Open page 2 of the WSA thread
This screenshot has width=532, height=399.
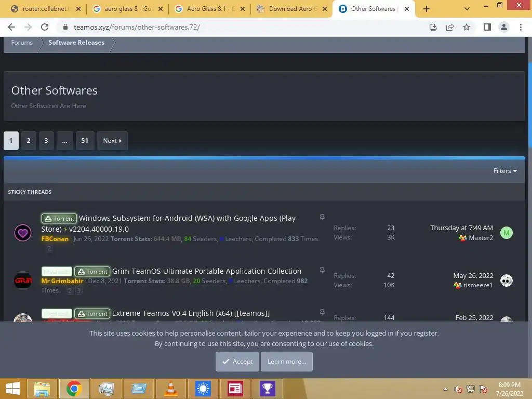click(49, 248)
